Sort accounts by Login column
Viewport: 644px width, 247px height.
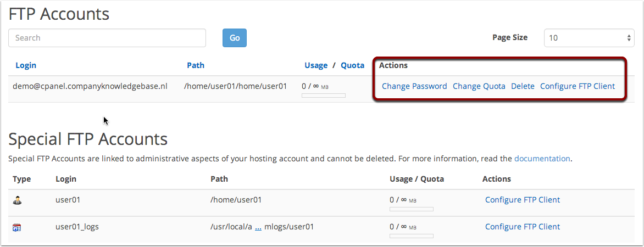tap(26, 65)
